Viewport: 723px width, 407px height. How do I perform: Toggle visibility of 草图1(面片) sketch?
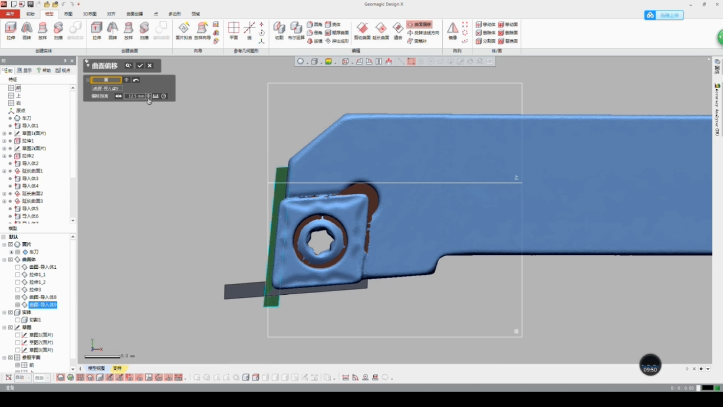tap(17, 335)
